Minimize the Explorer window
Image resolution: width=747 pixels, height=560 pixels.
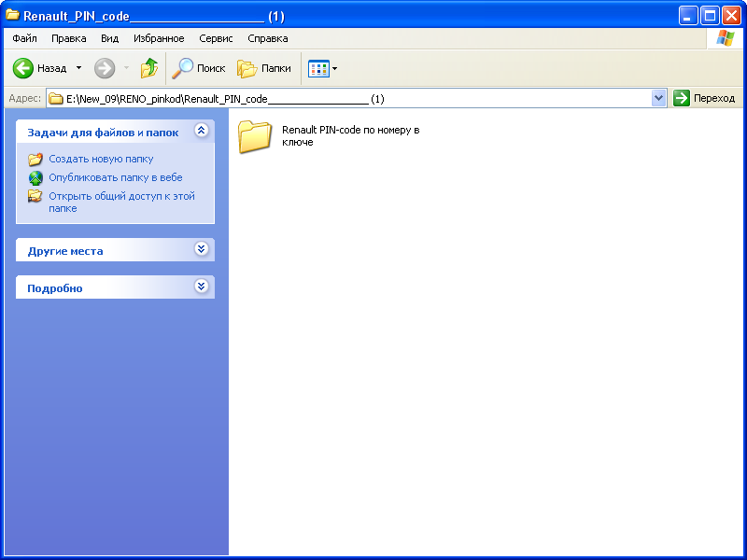point(688,16)
